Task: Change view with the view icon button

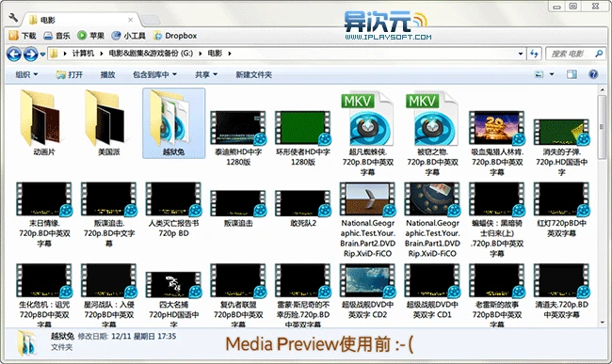Action: coord(539,74)
